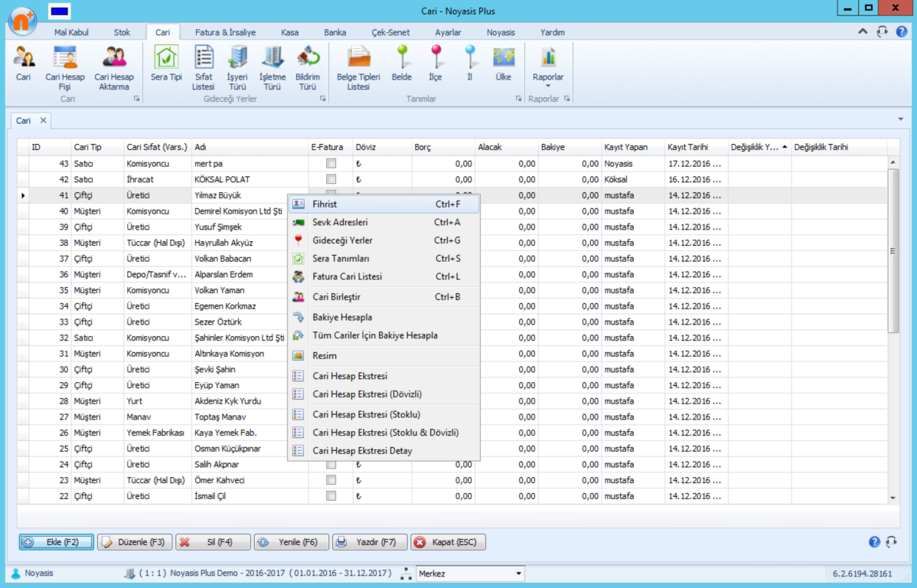Open Sıfat Listesi
Image resolution: width=917 pixels, height=588 pixels.
click(x=204, y=68)
